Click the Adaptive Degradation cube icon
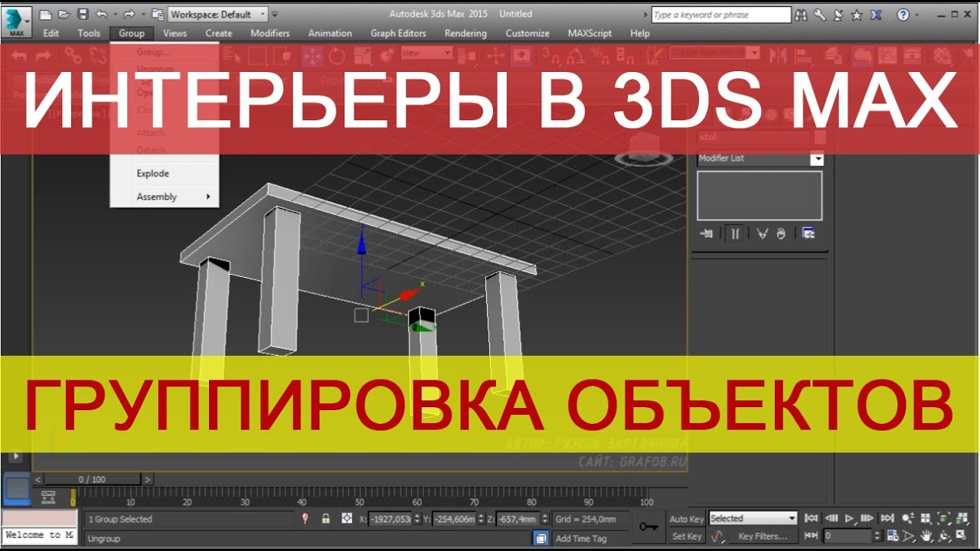Viewport: 980px width, 551px height. click(541, 538)
